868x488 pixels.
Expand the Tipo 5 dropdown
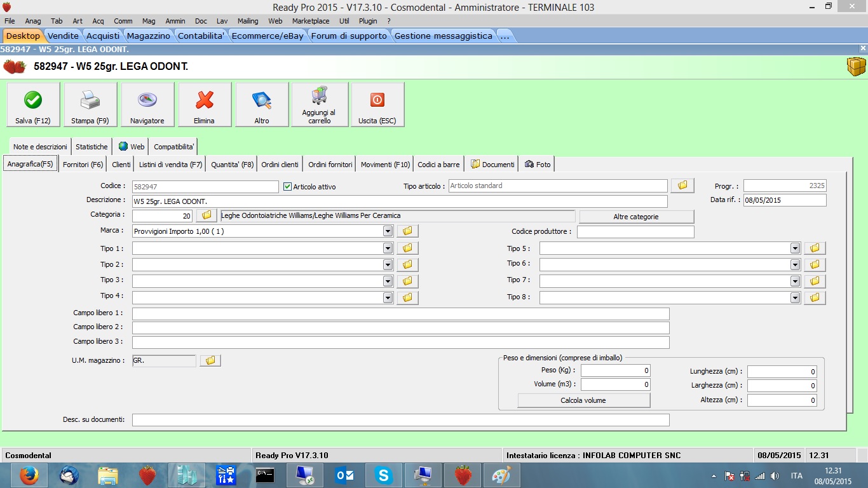(x=795, y=248)
